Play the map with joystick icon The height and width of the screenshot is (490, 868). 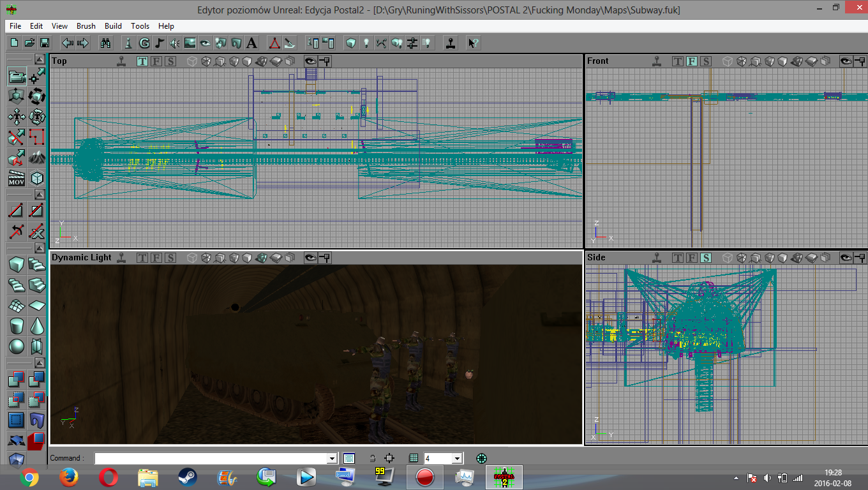tap(451, 43)
